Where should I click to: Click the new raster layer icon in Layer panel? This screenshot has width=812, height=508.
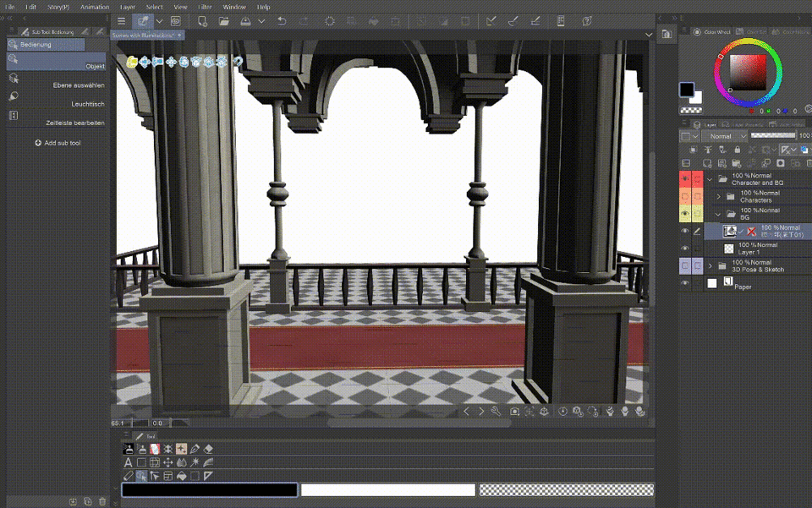click(x=707, y=163)
